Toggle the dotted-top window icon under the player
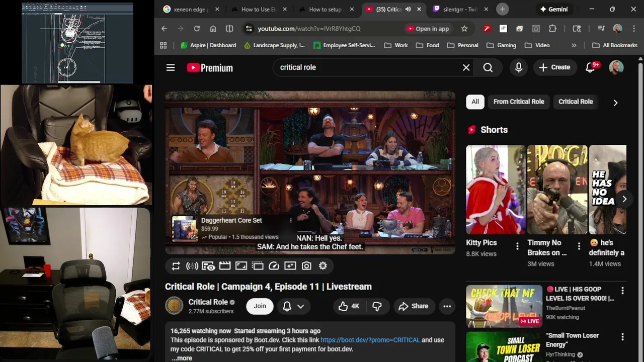This screenshot has width=644, height=362. pyautogui.click(x=258, y=266)
